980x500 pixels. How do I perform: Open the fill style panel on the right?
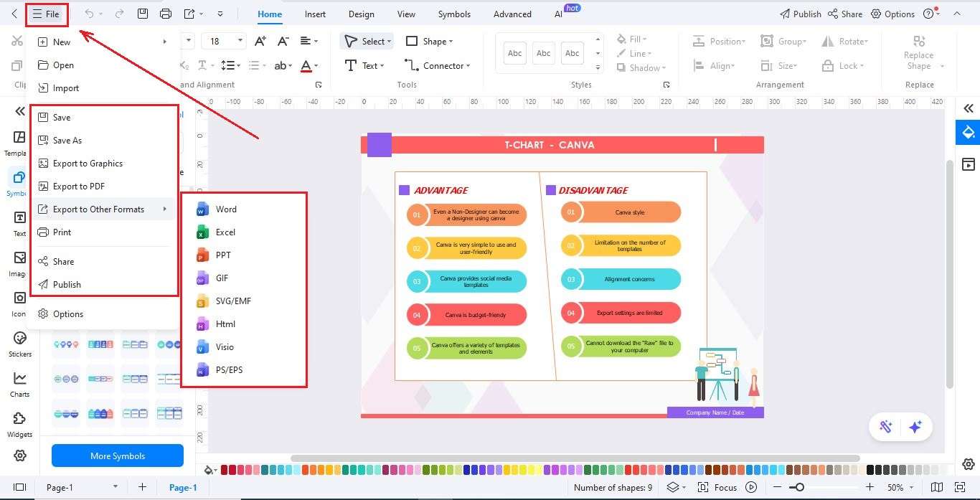pyautogui.click(x=969, y=132)
